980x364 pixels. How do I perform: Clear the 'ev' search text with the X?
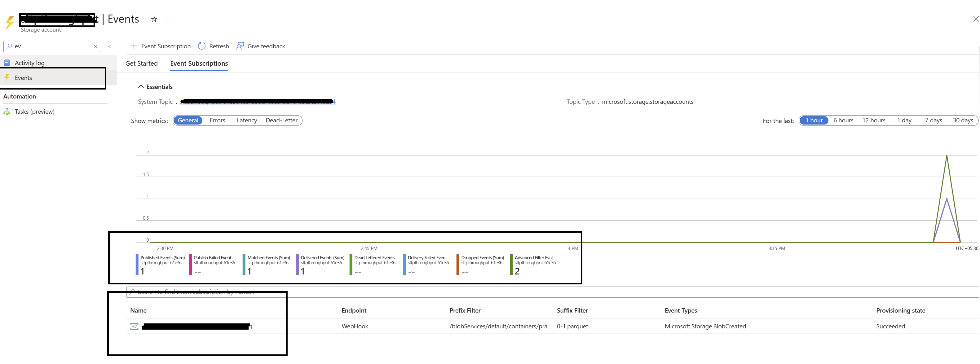tap(95, 46)
